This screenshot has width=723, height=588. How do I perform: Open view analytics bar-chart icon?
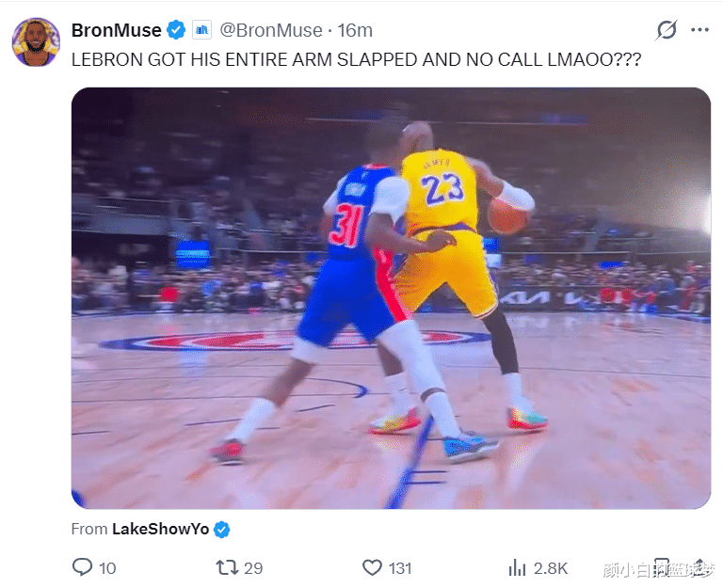click(517, 567)
